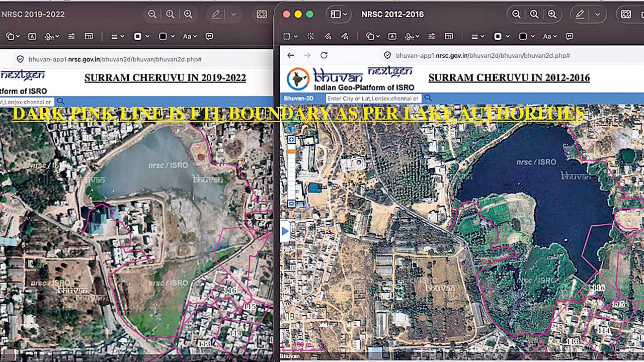
Task: Toggle redact tool in NRSC 2012-2016 window
Action: (x=626, y=15)
